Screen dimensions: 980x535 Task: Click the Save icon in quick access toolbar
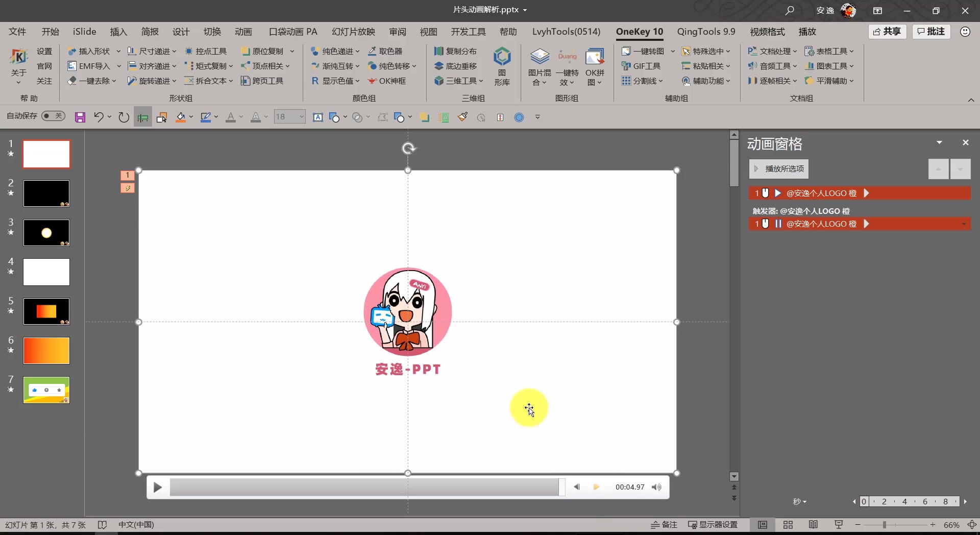point(80,117)
